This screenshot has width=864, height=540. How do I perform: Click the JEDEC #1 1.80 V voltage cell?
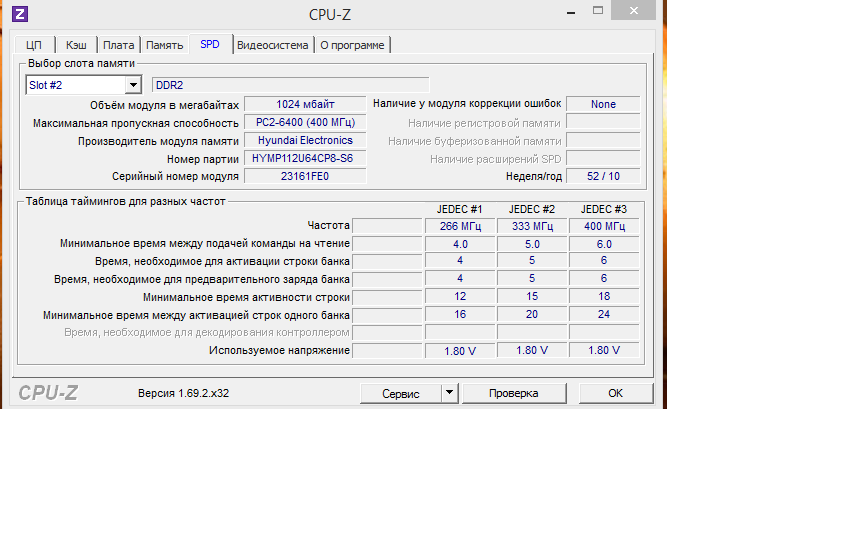(x=460, y=350)
